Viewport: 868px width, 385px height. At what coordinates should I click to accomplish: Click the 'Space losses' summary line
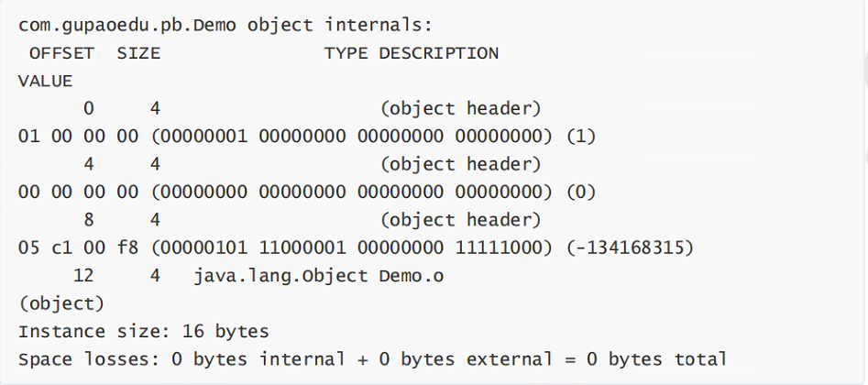click(372, 359)
